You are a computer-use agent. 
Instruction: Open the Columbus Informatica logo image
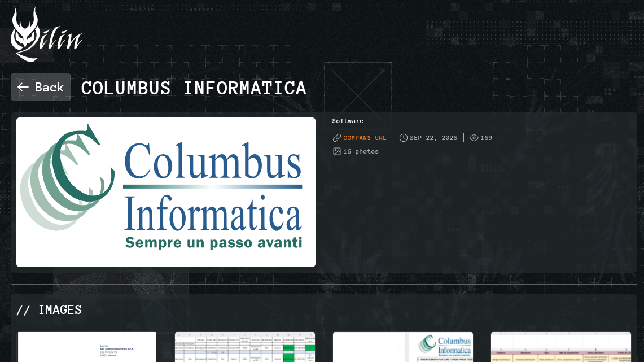[x=166, y=193]
